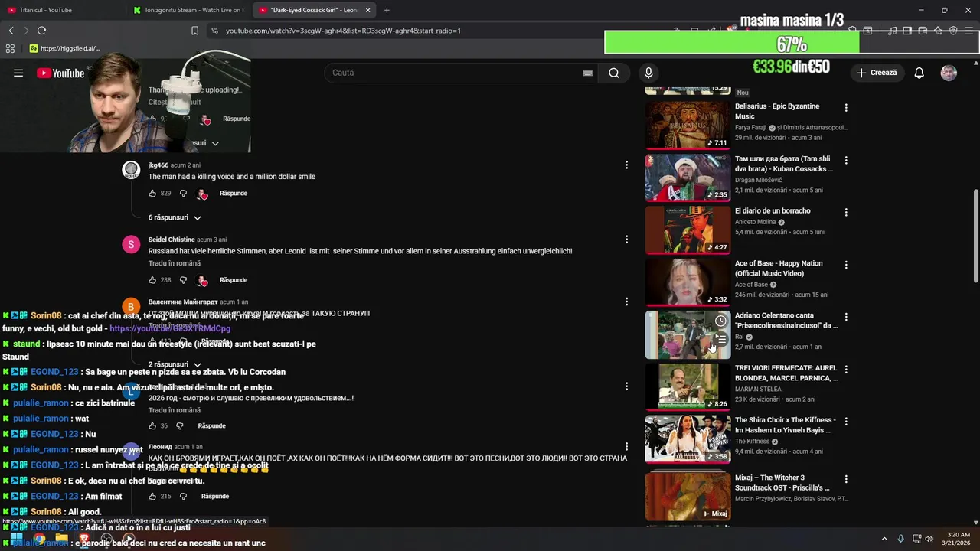Viewport: 980px width, 551px height.
Task: Translate Seidel Chtistine comment via Tradu în română
Action: click(x=175, y=263)
